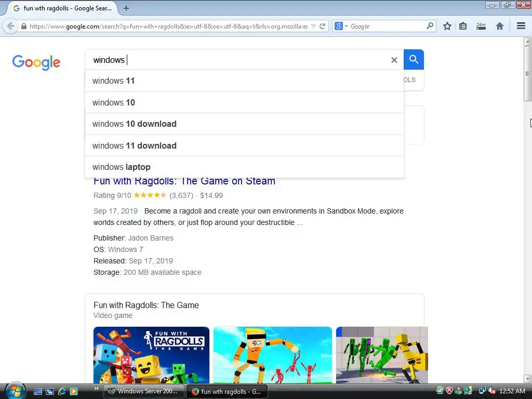Switch to the 'Windows Server 200...' taskbar button
Viewport: 532px width, 399px height.
coord(143,391)
